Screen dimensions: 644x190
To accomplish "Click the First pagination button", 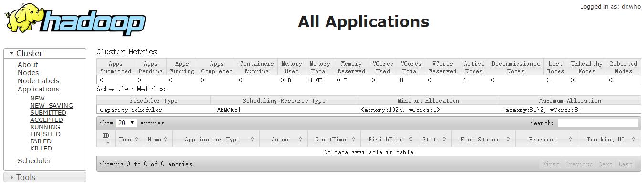I will [x=550, y=164].
